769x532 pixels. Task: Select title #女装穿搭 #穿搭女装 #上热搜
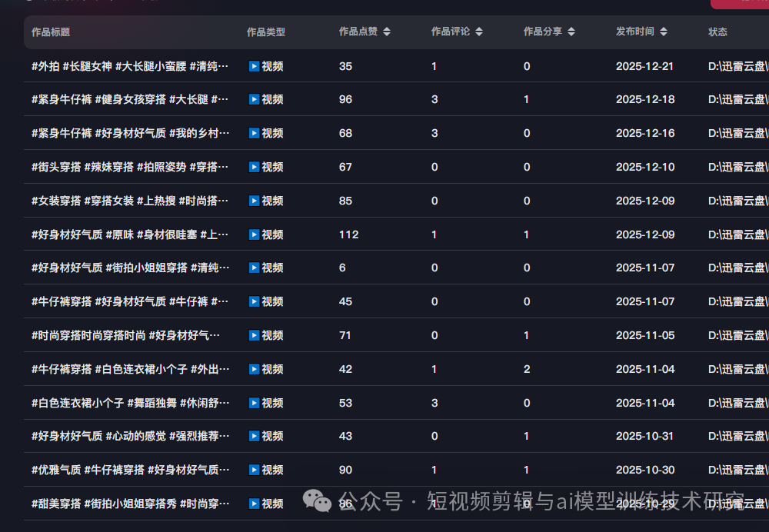[x=130, y=201]
